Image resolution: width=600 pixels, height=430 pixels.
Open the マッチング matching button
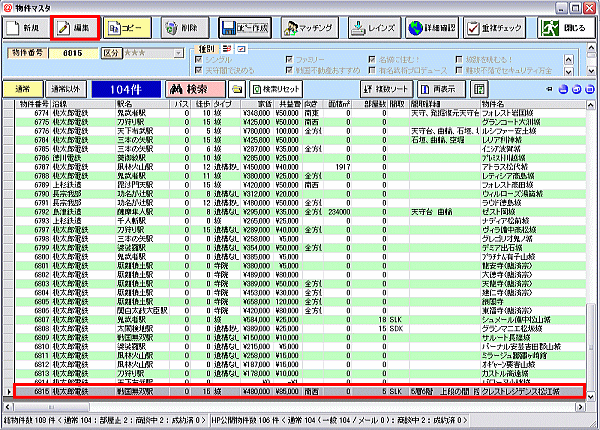click(310, 28)
